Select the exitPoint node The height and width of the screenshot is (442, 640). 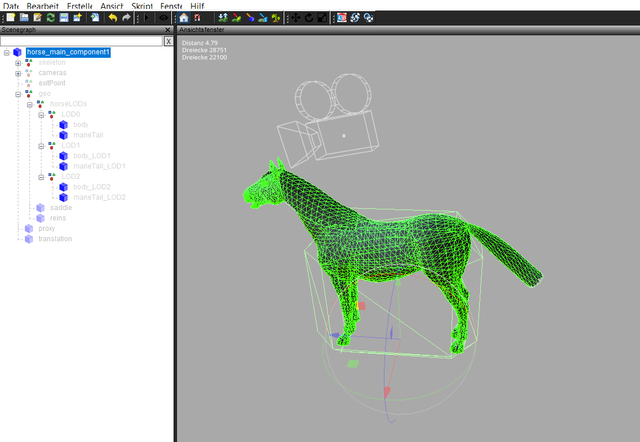coord(52,83)
